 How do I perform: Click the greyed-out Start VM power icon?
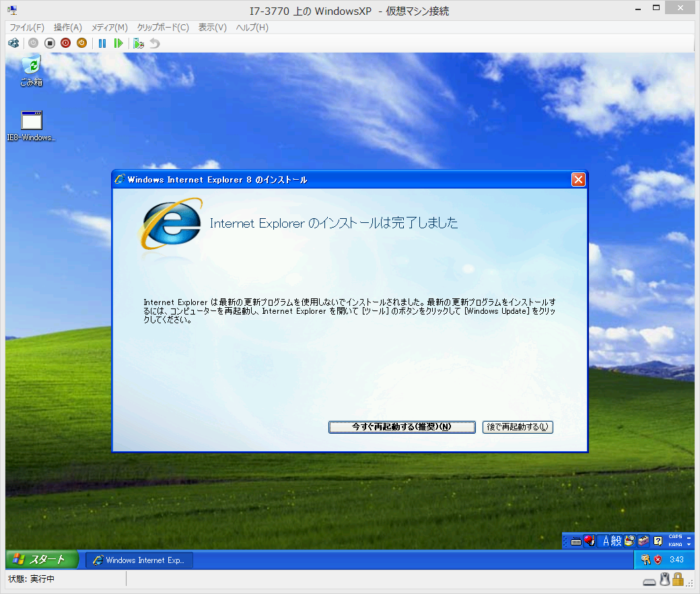(34, 43)
